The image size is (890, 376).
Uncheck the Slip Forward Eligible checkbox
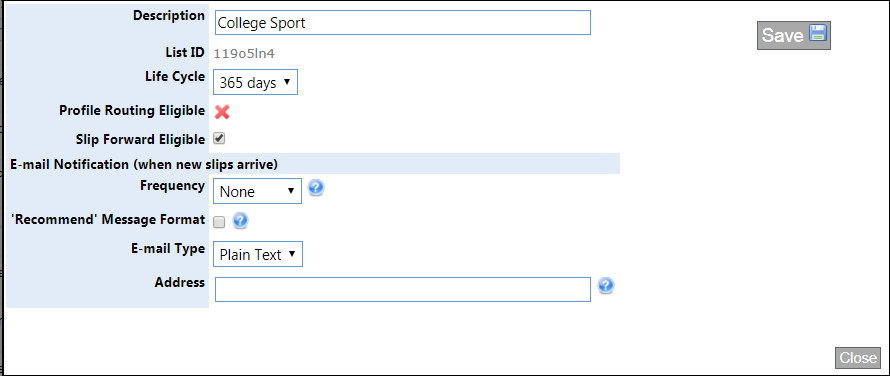click(219, 139)
